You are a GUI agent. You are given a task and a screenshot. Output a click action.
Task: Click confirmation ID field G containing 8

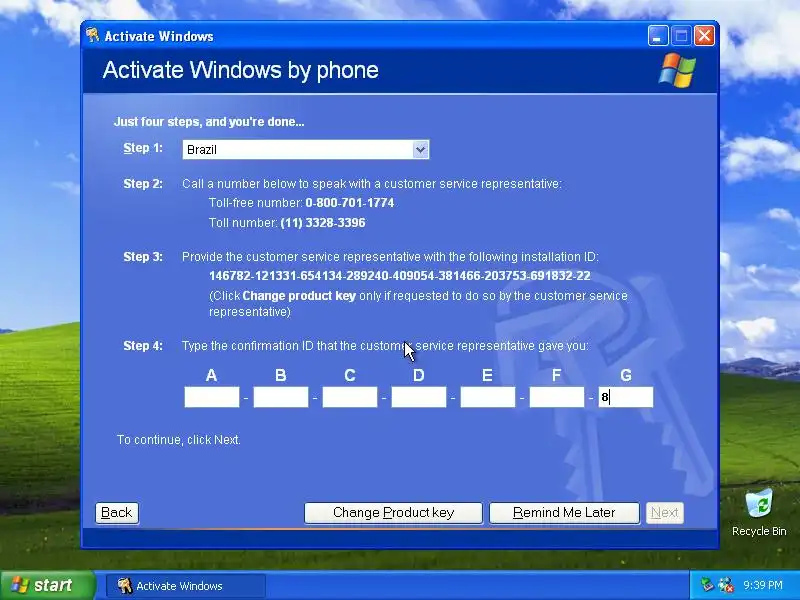(x=626, y=397)
